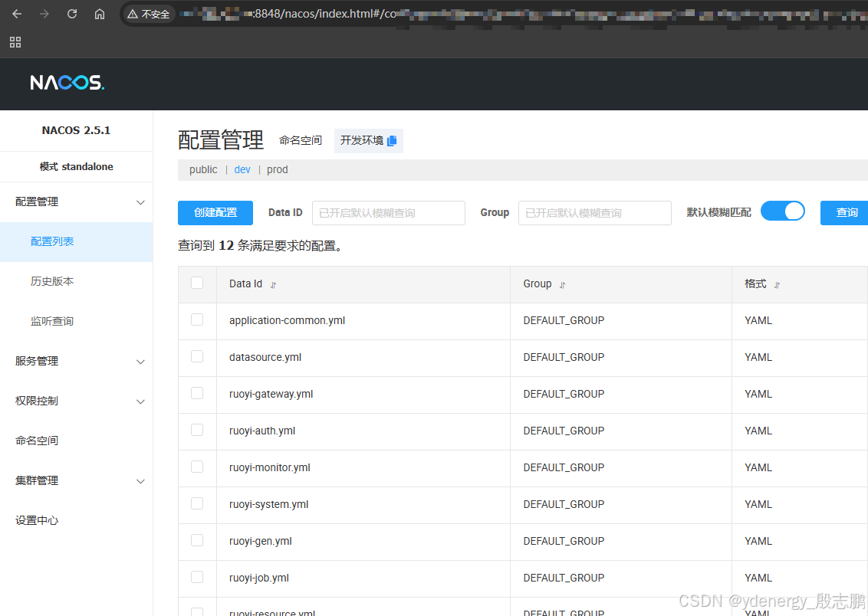Click the browser back arrow icon
This screenshot has height=616, width=868.
pyautogui.click(x=17, y=14)
